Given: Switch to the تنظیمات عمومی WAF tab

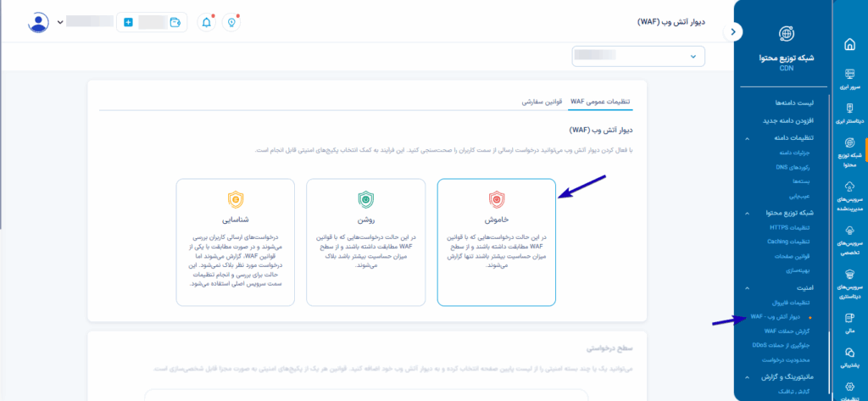Looking at the screenshot, I should tap(601, 102).
